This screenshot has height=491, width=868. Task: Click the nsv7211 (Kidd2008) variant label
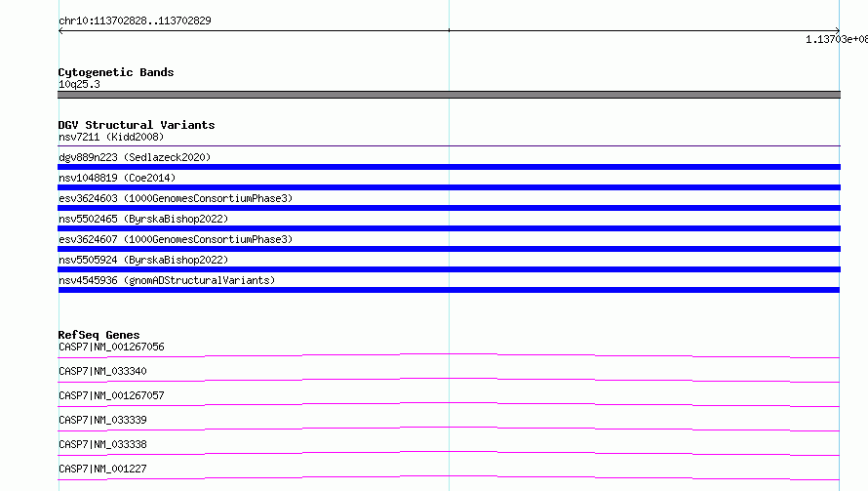click(111, 137)
